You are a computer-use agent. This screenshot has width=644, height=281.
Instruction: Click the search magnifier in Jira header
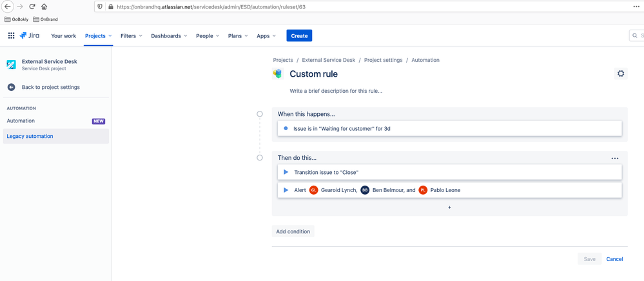635,35
